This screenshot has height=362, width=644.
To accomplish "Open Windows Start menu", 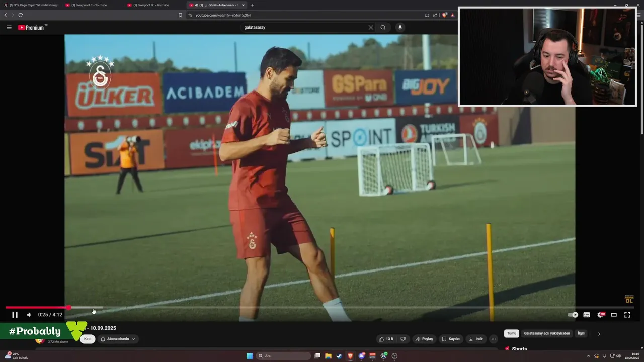I will (x=250, y=356).
